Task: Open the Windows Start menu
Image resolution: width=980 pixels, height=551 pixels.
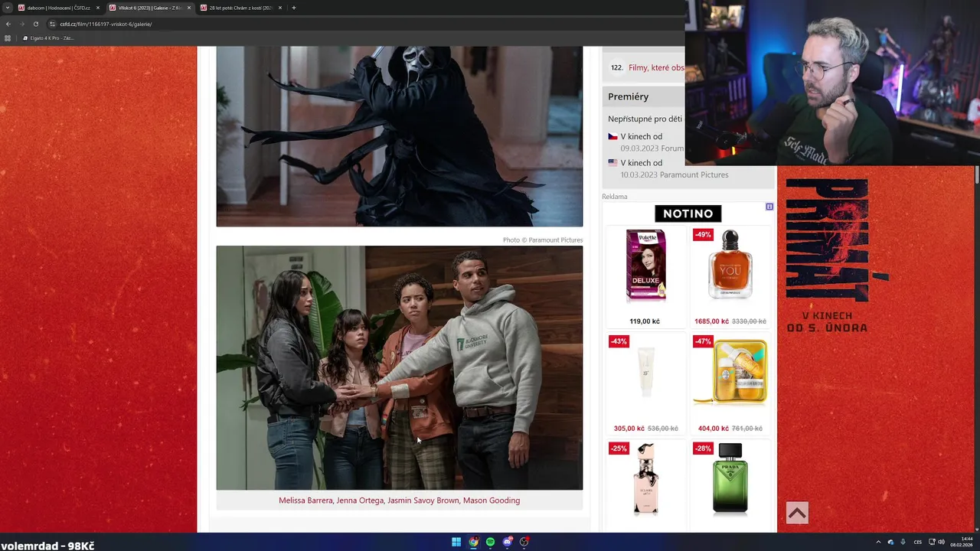Action: pyautogui.click(x=456, y=542)
